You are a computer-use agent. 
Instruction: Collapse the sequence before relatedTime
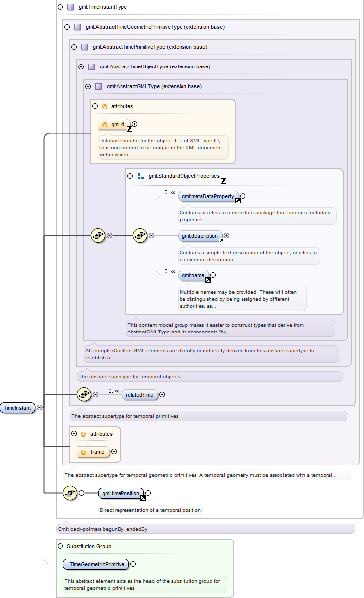pos(95,395)
